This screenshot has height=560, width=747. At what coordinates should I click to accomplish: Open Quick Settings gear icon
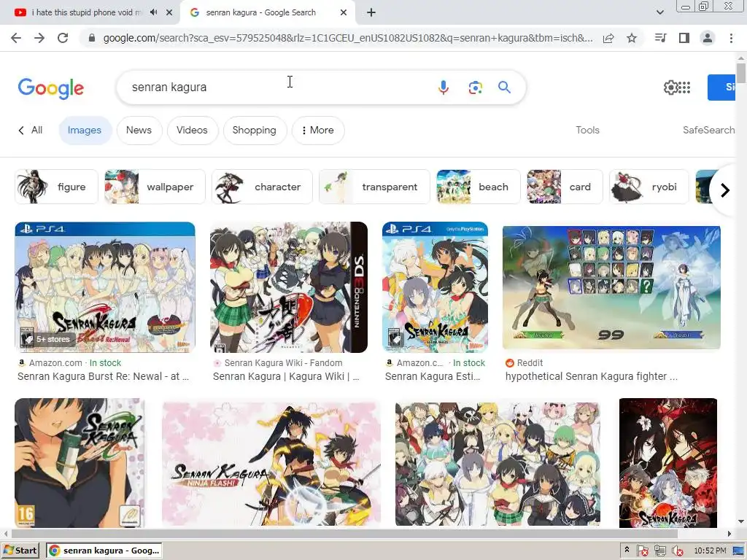(x=670, y=87)
